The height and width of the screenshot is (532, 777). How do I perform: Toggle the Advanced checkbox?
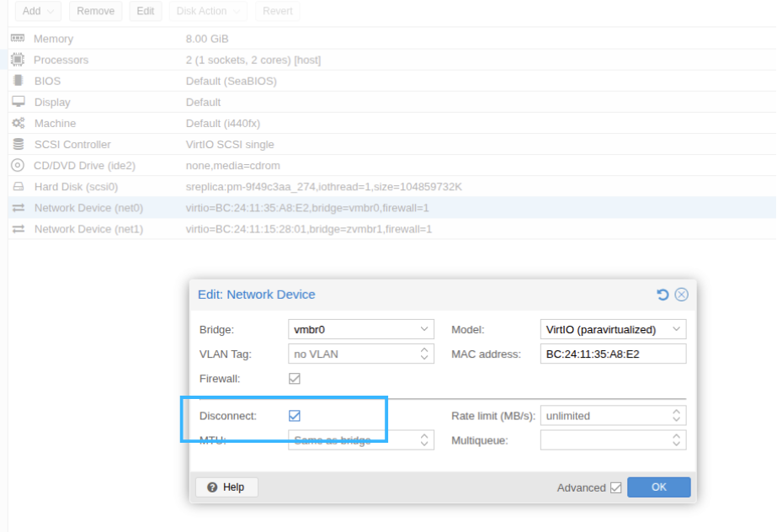click(615, 487)
